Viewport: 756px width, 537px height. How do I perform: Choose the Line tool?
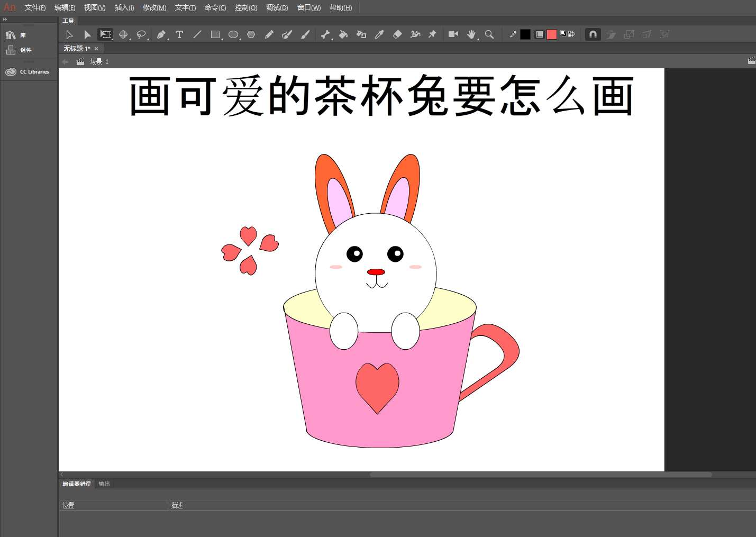(x=197, y=34)
